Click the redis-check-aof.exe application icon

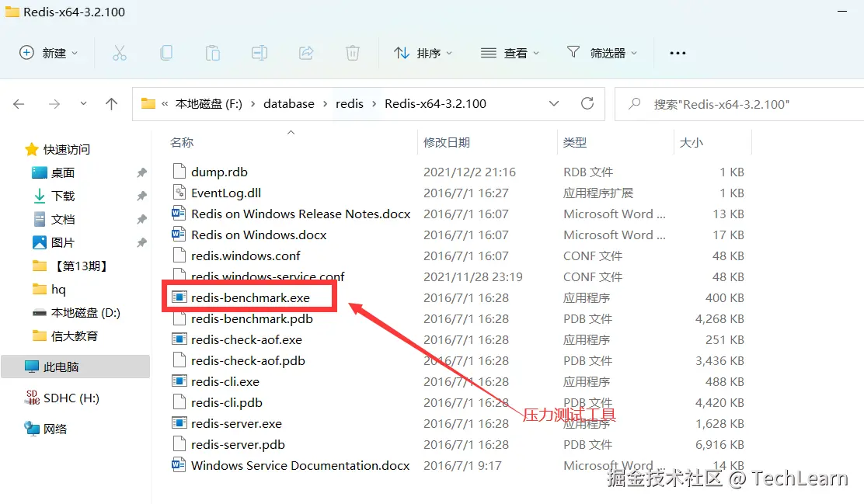tap(179, 339)
